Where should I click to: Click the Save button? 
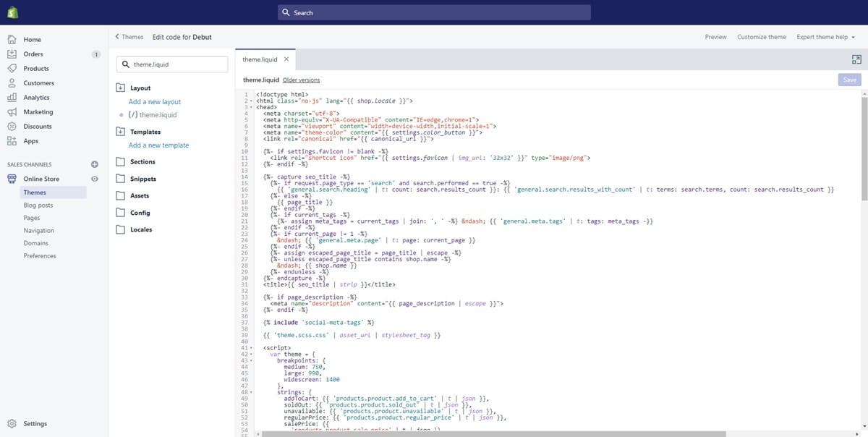pos(850,80)
